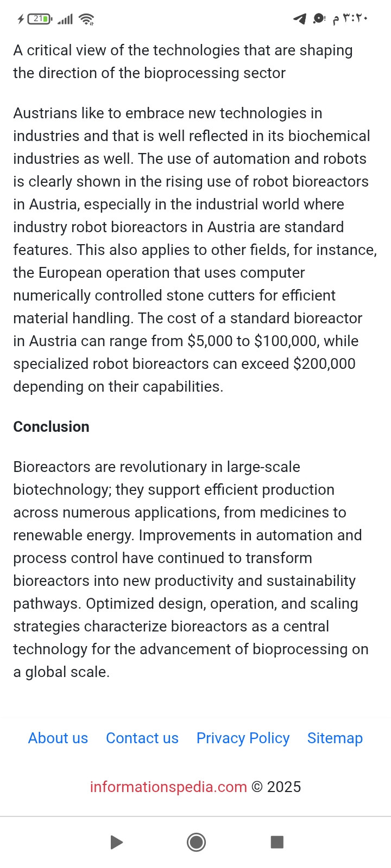The width and height of the screenshot is (391, 868).
Task: Tap the Wi-Fi status icon
Action: [86, 19]
